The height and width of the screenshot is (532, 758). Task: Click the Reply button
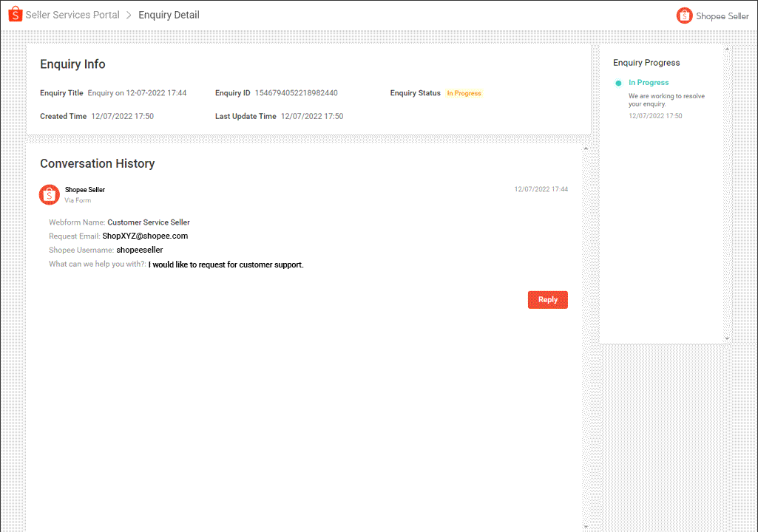tap(548, 299)
